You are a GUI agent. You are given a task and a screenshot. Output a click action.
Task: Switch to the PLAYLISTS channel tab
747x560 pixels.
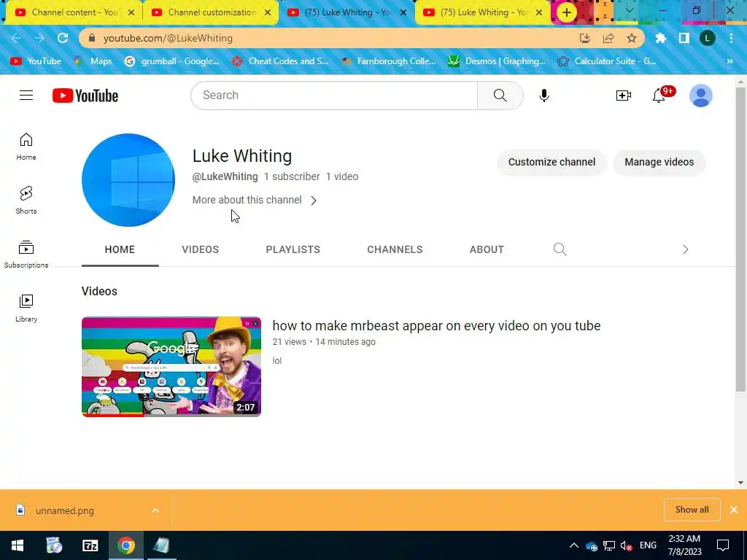(x=293, y=249)
